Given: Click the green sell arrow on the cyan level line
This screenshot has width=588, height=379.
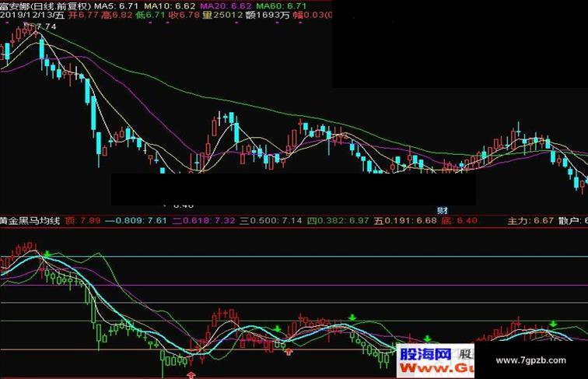Looking at the screenshot, I should click(47, 254).
